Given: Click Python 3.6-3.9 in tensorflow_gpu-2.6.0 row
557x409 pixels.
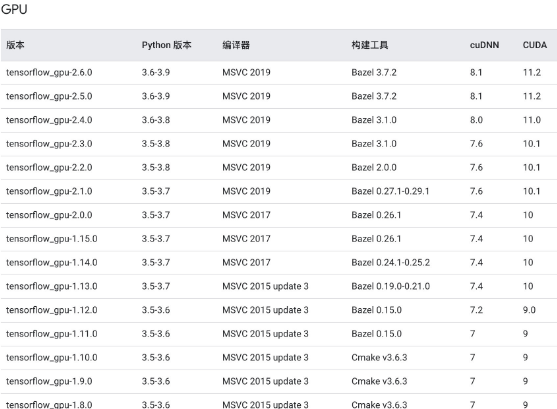Looking at the screenshot, I should point(156,72).
